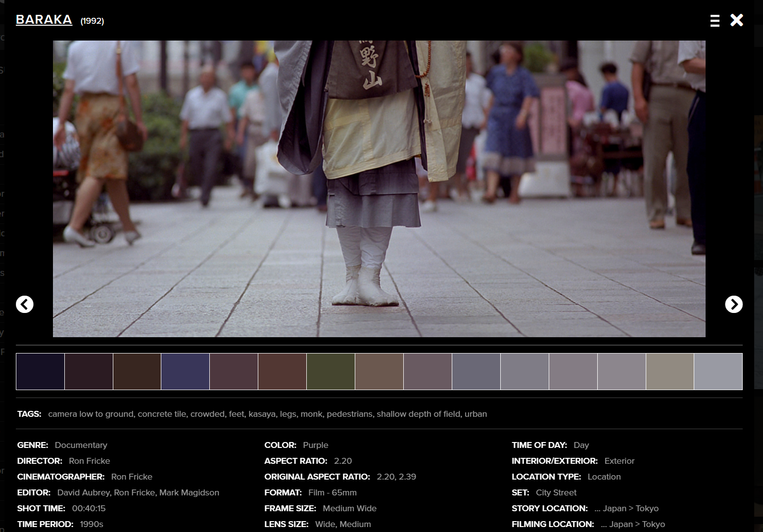The image size is (763, 532).
Task: Close the Baraka shot detail overlay
Action: point(737,20)
